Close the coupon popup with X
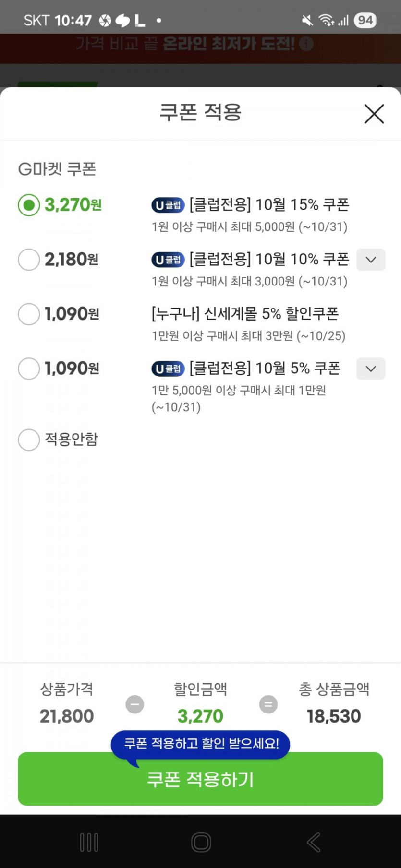Viewport: 401px width, 868px height. tap(374, 114)
